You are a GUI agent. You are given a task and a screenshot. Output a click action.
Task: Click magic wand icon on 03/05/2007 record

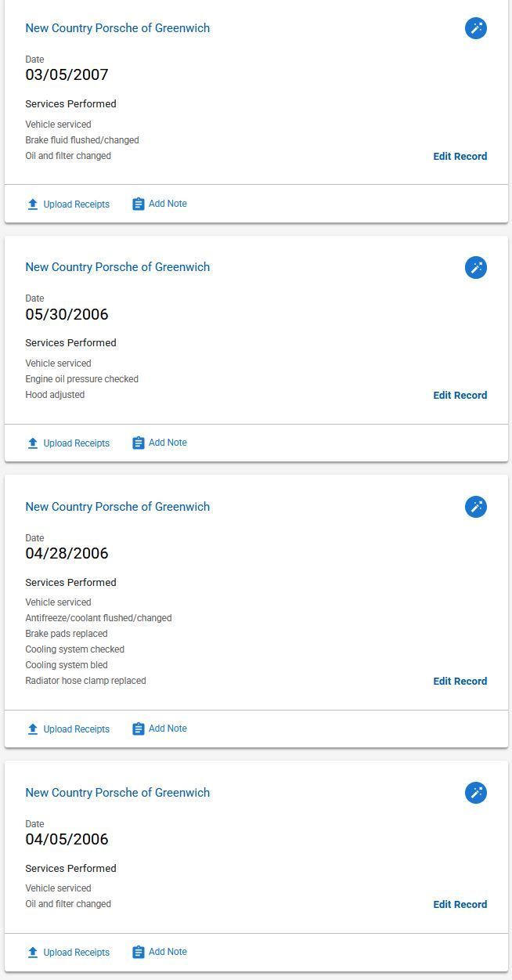point(476,28)
